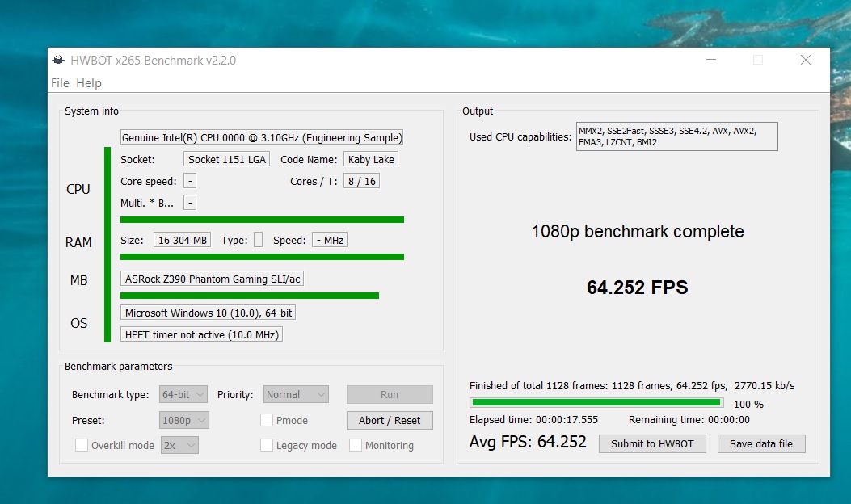This screenshot has width=851, height=504.
Task: Expand the Overkill mode 2x dropdown
Action: click(x=179, y=445)
